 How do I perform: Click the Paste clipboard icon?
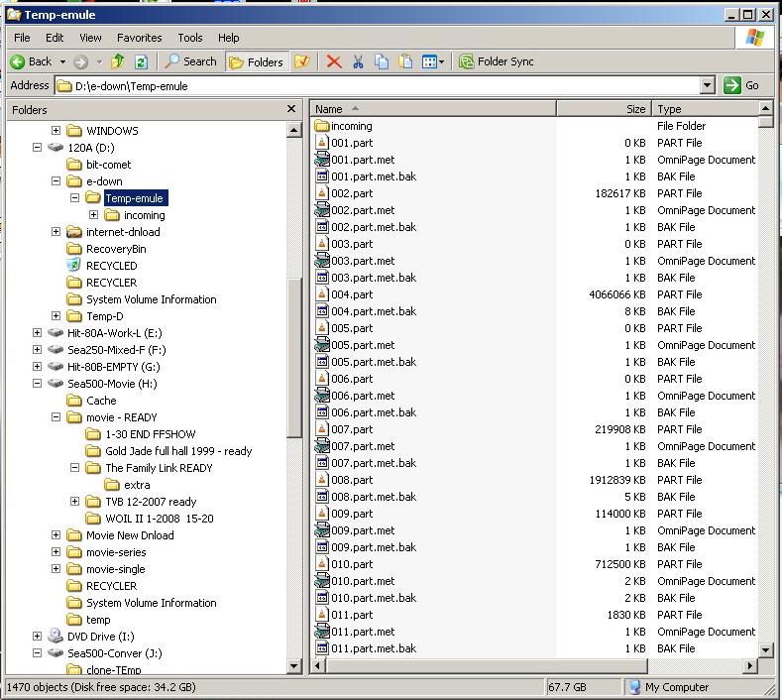click(405, 61)
